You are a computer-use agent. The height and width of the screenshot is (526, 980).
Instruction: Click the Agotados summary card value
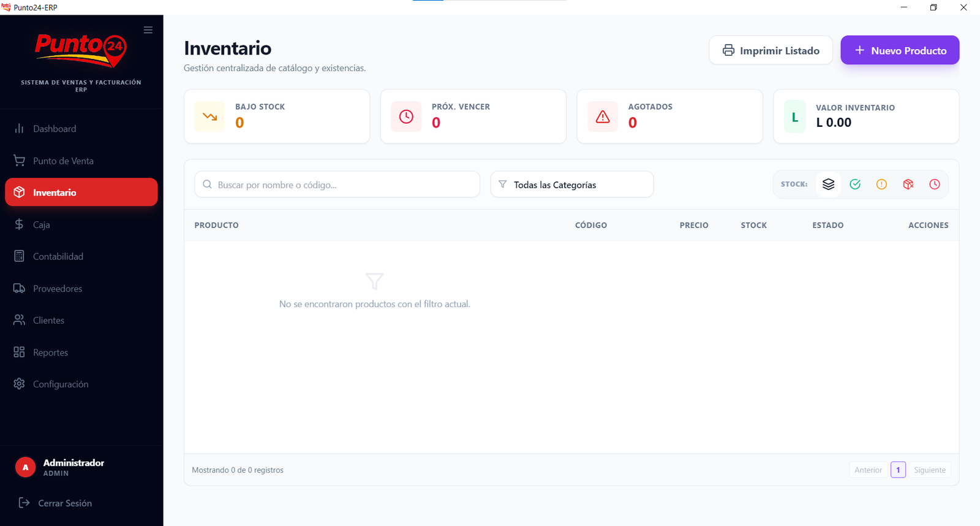pos(633,123)
